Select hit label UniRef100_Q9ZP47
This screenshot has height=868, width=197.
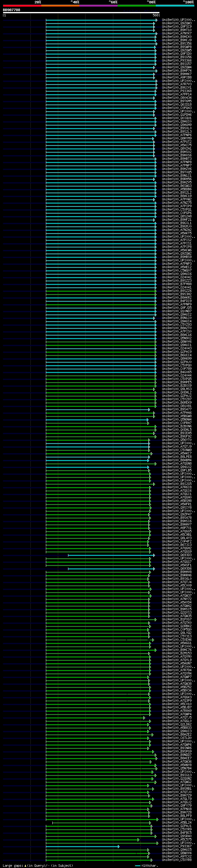pos(177,514)
